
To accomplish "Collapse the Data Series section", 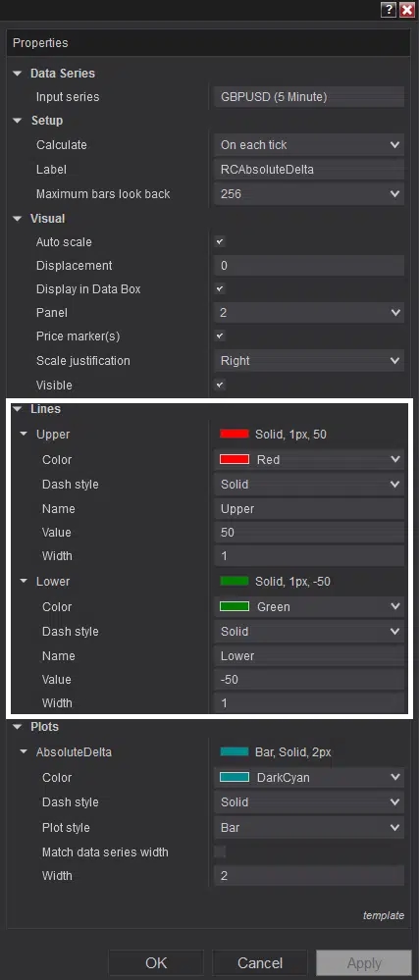I will [17, 74].
